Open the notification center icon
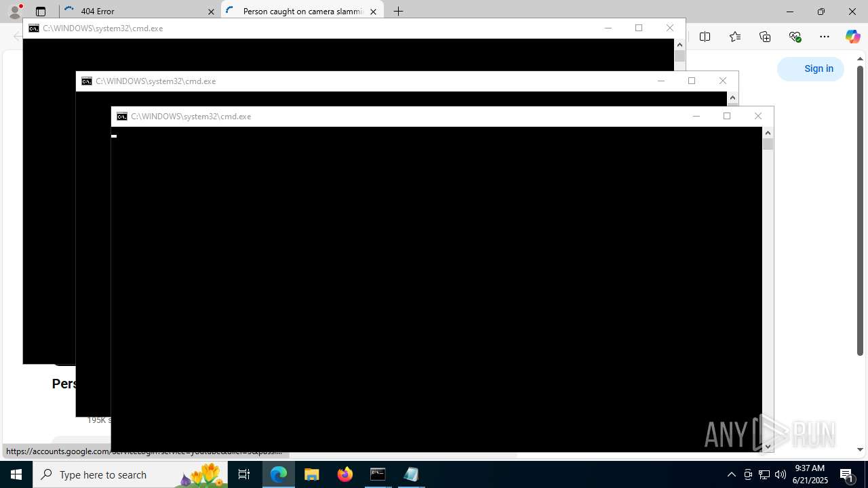Screen dimensions: 868x488 coord(847,474)
